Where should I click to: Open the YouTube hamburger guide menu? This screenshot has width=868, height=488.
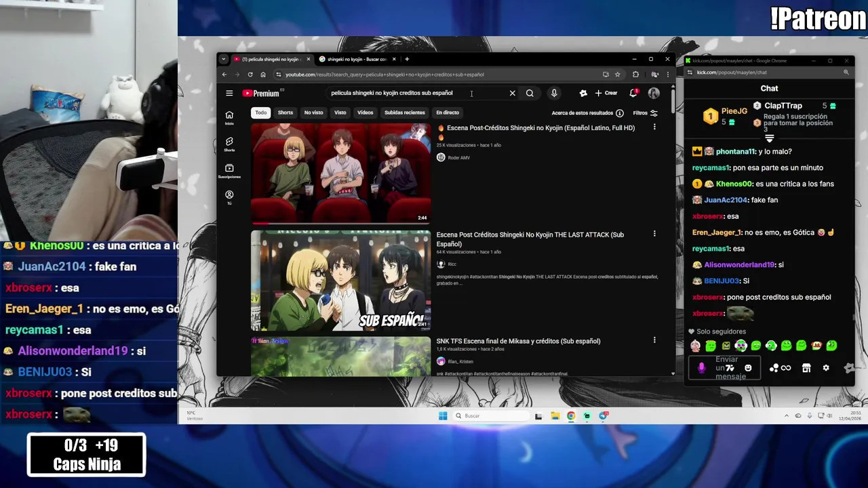click(x=229, y=94)
